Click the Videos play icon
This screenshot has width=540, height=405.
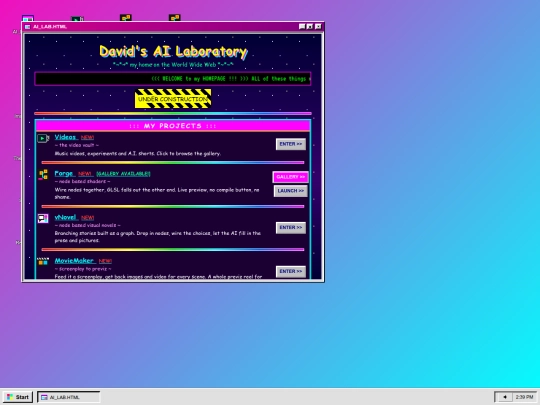click(43, 138)
